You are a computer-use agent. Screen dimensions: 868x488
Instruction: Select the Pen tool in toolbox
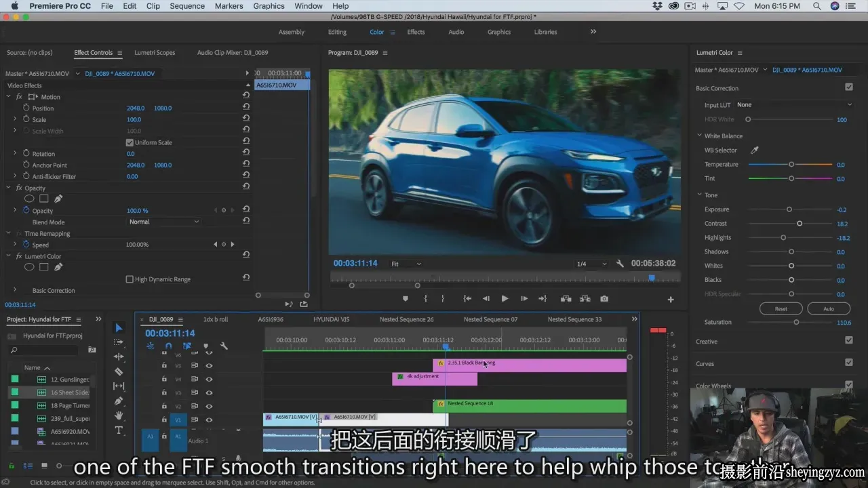click(x=119, y=401)
